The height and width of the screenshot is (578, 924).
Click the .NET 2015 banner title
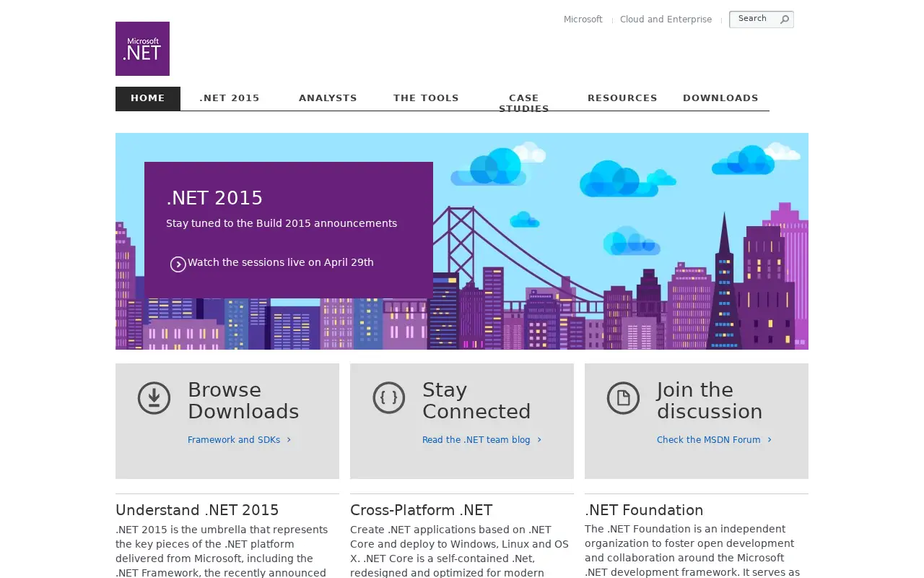tap(214, 198)
